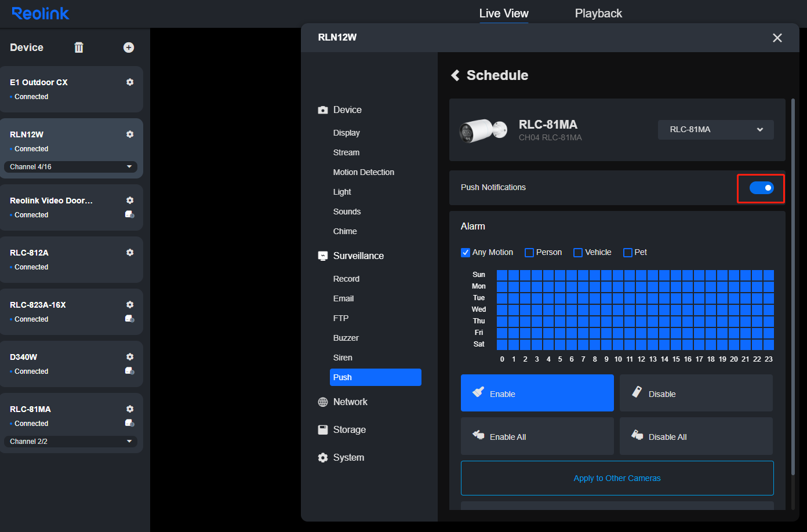Open Stream settings
Image resolution: width=807 pixels, height=532 pixels.
tap(347, 152)
